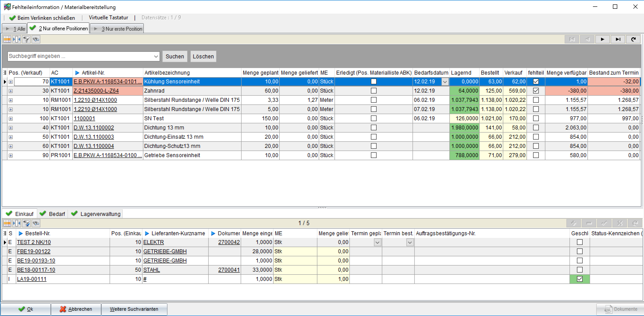Click horizontal splitter grip between tables
The height and width of the screenshot is (316, 644).
click(322, 207)
